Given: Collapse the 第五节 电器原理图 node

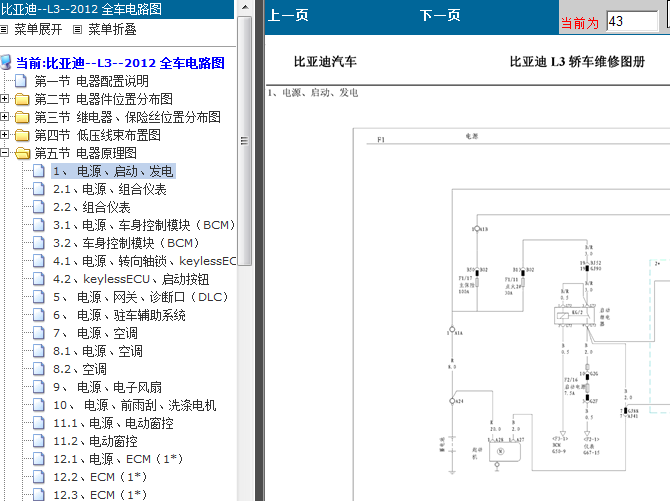Looking at the screenshot, I should 4,153.
